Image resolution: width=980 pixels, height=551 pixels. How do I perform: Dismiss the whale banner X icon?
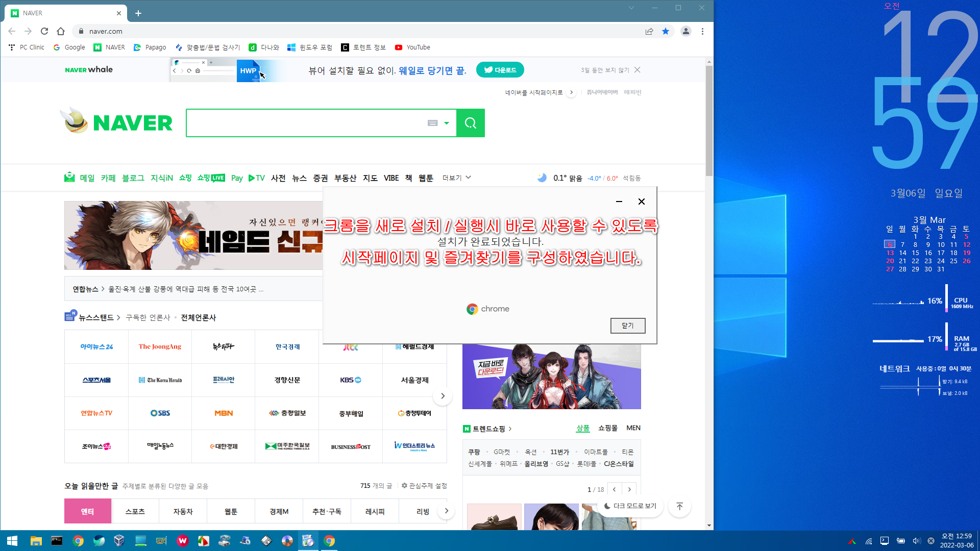(x=638, y=70)
